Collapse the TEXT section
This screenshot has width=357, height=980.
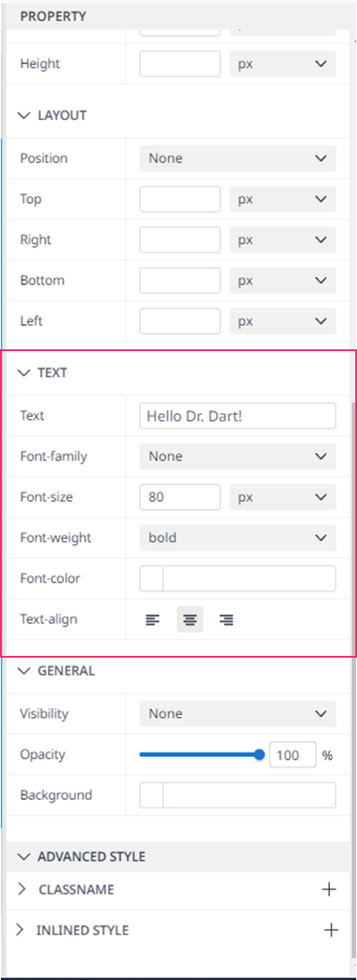pos(24,373)
